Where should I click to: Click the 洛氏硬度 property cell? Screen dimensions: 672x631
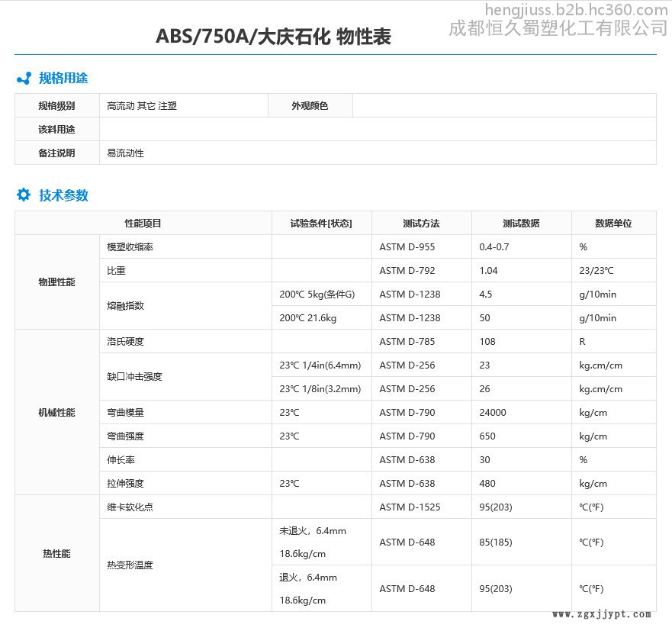click(185, 341)
